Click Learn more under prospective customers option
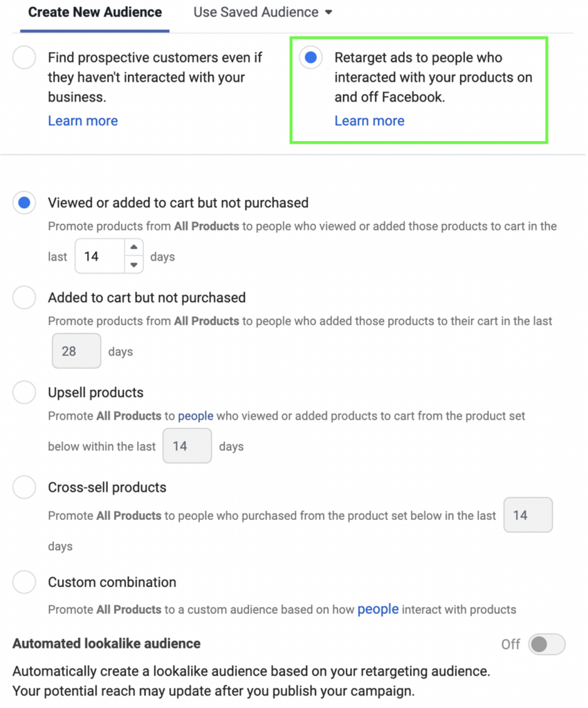The width and height of the screenshot is (588, 708). 83,120
